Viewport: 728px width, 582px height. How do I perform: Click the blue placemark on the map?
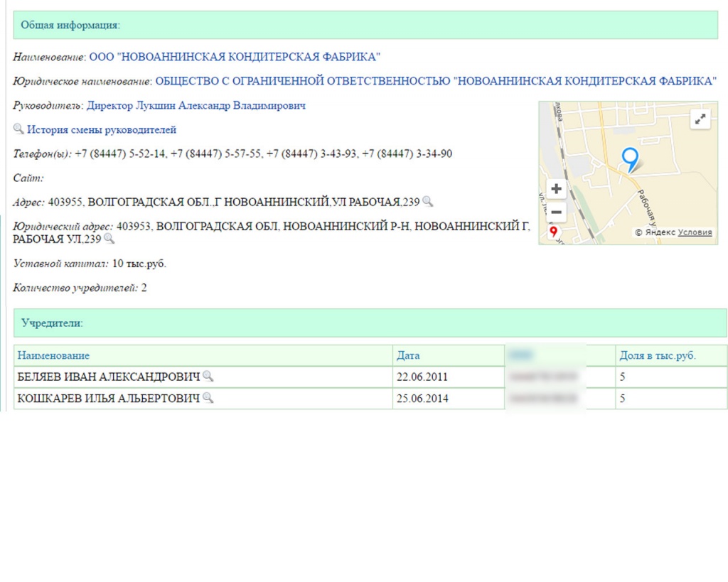(x=630, y=160)
